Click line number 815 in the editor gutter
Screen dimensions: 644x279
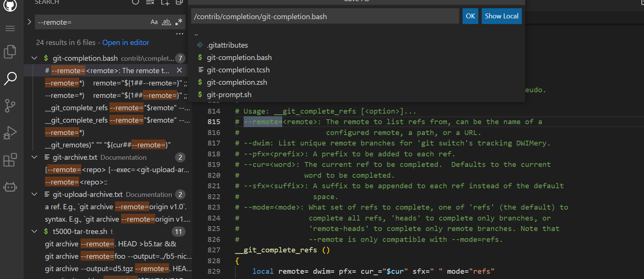click(214, 122)
